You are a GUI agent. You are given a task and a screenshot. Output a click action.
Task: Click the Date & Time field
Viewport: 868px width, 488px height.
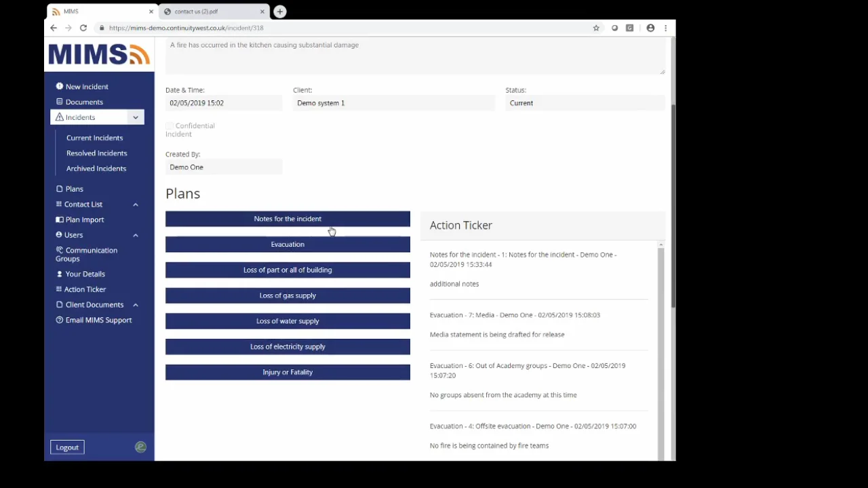[x=224, y=103]
